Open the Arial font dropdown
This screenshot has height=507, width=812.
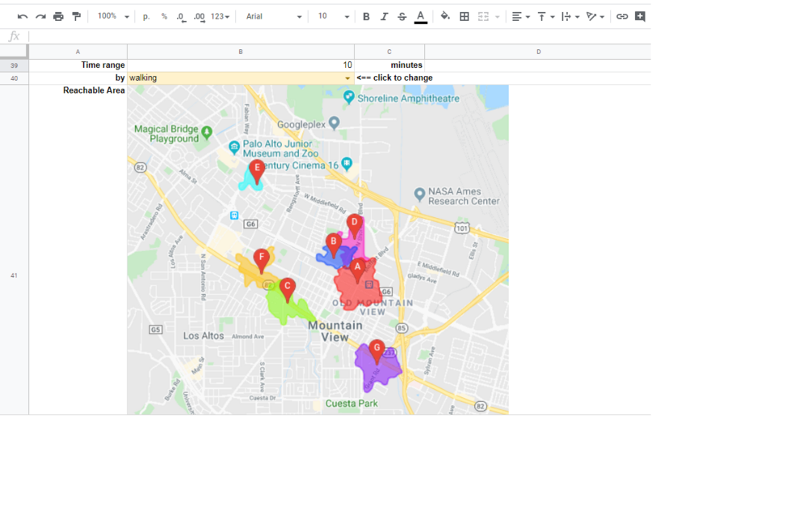coord(273,17)
